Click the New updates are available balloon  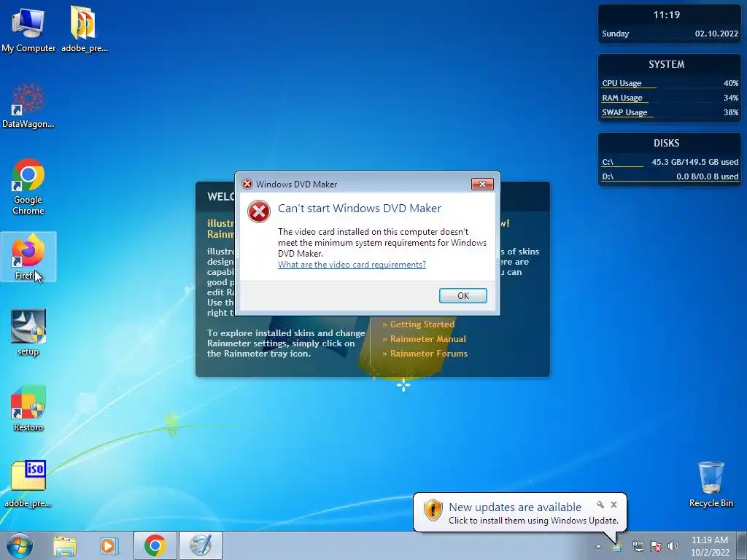pyautogui.click(x=519, y=513)
